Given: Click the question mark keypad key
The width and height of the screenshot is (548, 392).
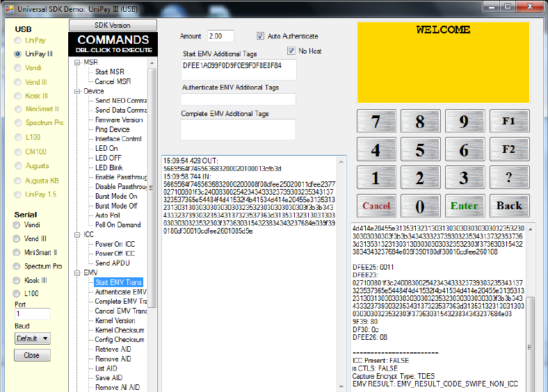Looking at the screenshot, I should (510, 177).
